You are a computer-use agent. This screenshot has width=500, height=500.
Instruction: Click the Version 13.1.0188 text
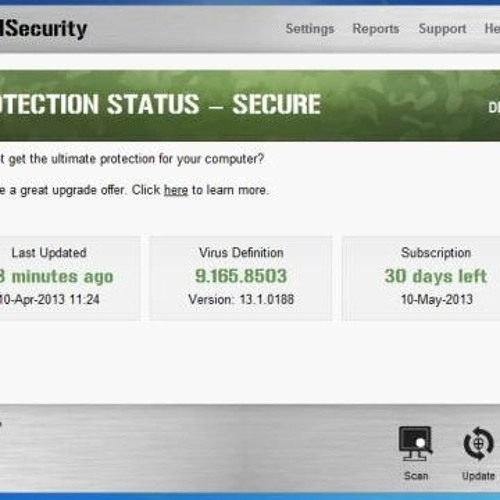pyautogui.click(x=241, y=299)
